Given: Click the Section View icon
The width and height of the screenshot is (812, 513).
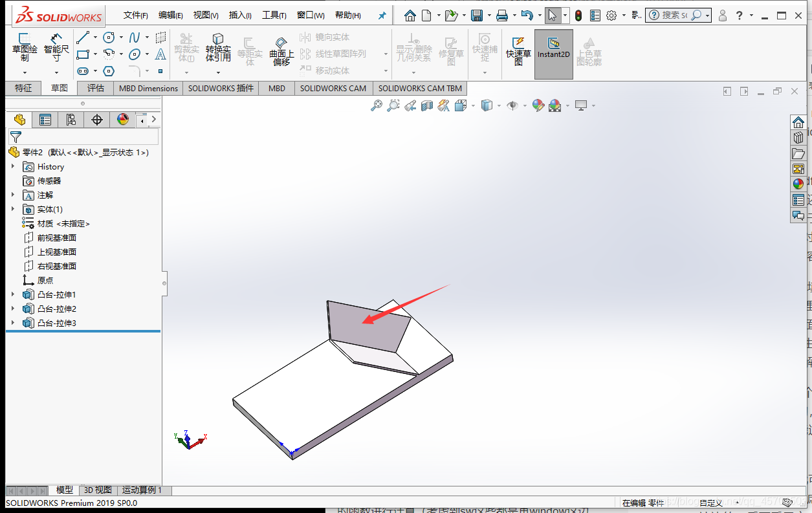Looking at the screenshot, I should point(427,105).
